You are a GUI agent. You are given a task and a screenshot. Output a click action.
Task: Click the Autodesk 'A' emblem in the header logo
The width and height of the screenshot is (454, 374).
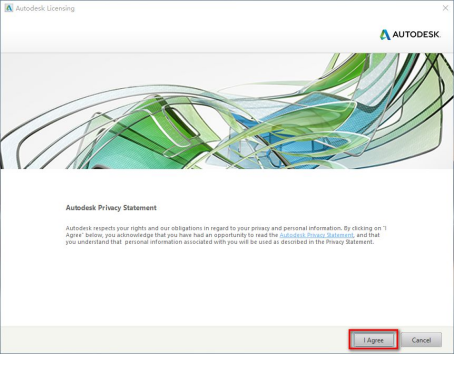coord(385,34)
